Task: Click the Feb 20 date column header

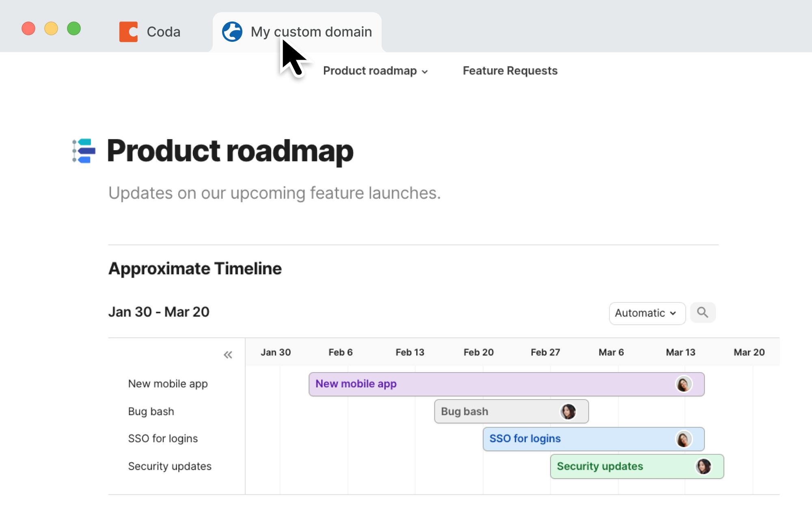Action: coord(478,352)
